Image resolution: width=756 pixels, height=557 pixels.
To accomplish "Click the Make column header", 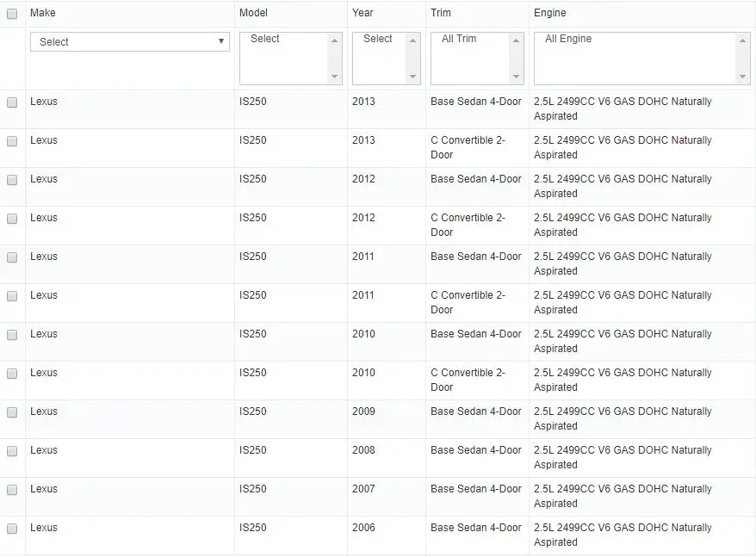I will point(43,13).
